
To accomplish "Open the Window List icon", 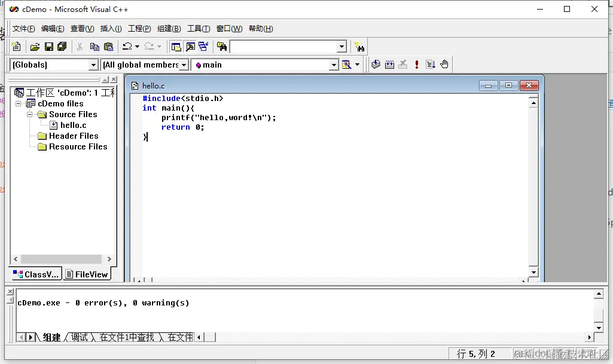I will click(203, 47).
